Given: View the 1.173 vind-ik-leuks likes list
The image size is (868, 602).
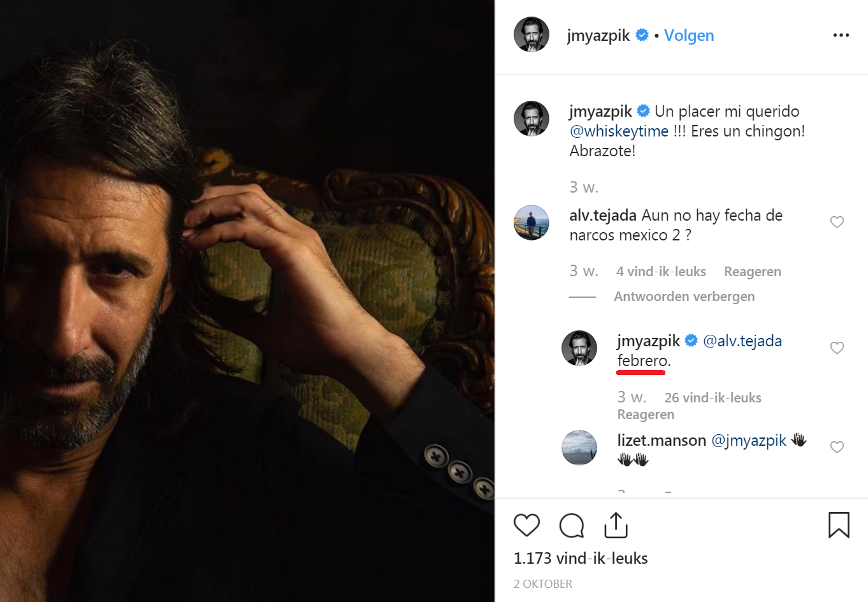Looking at the screenshot, I should 581,559.
